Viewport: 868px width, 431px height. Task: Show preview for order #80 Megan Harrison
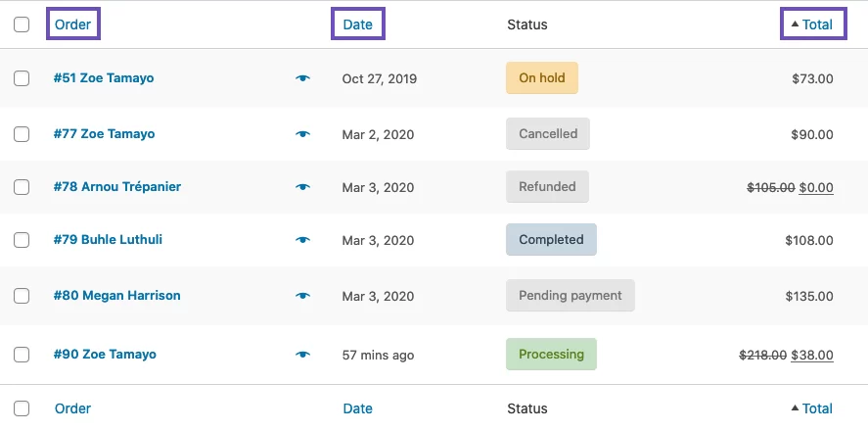[x=302, y=296]
